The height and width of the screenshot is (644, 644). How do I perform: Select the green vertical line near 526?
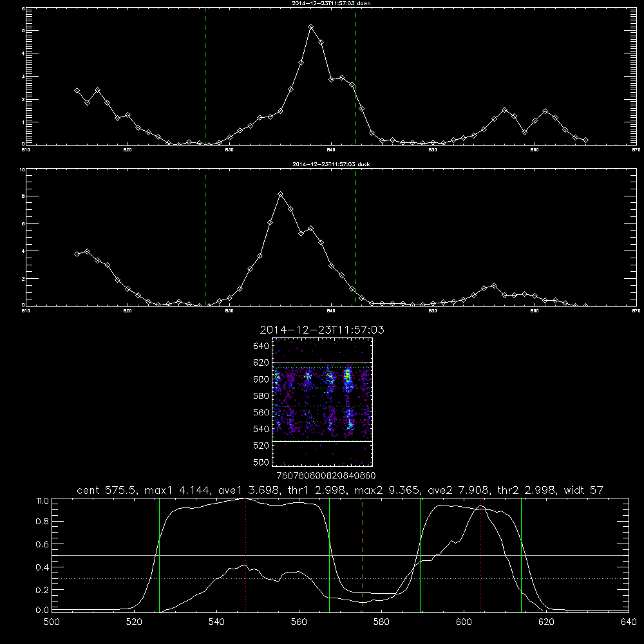click(x=159, y=555)
